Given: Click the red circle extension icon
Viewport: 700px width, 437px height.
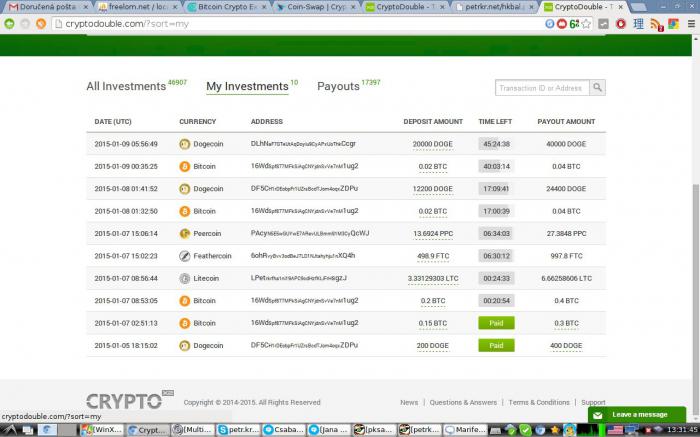Looking at the screenshot, I should tap(621, 24).
